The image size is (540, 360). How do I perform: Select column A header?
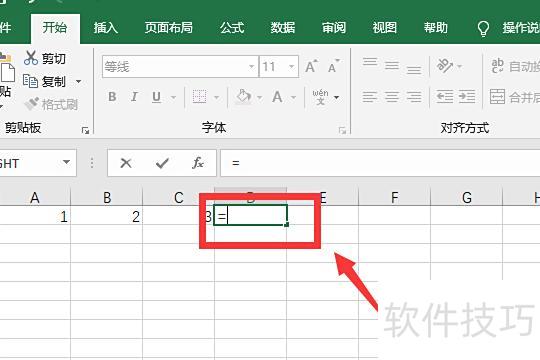tap(35, 197)
